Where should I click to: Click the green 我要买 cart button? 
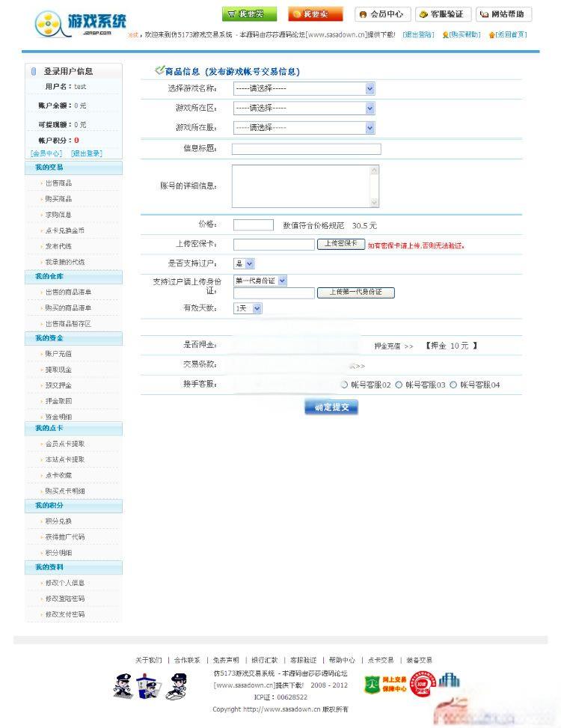click(248, 14)
